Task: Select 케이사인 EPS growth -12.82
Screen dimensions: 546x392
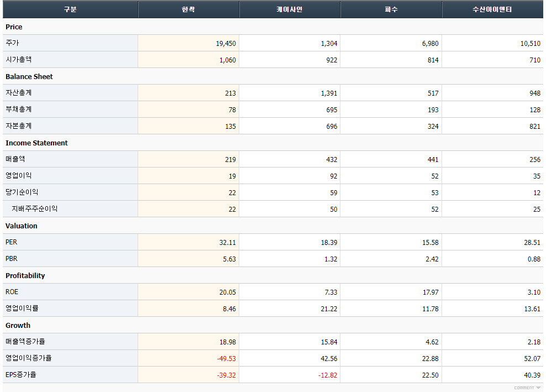Action: [x=328, y=375]
